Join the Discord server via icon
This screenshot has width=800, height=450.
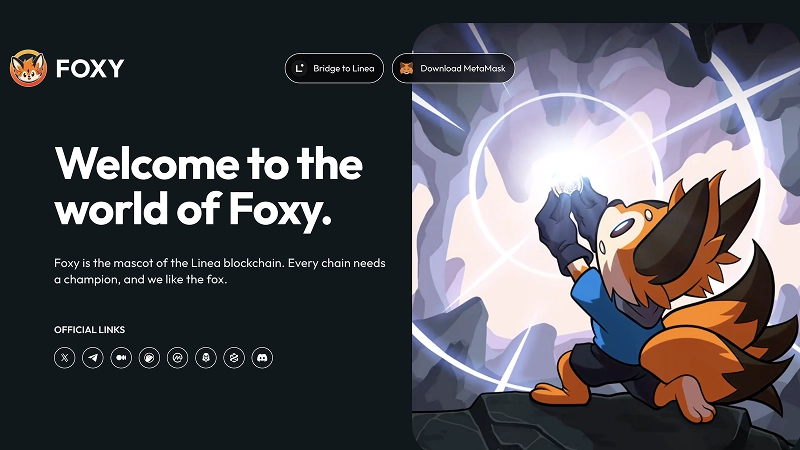262,358
